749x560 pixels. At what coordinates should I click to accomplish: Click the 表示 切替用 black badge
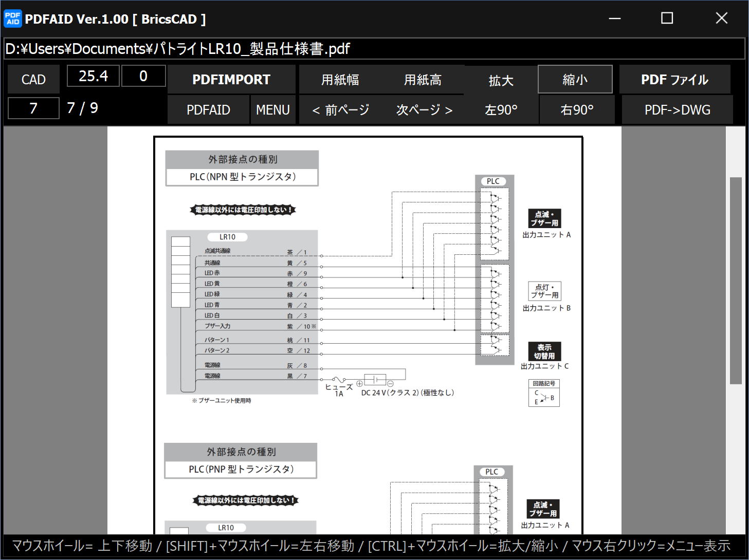544,351
